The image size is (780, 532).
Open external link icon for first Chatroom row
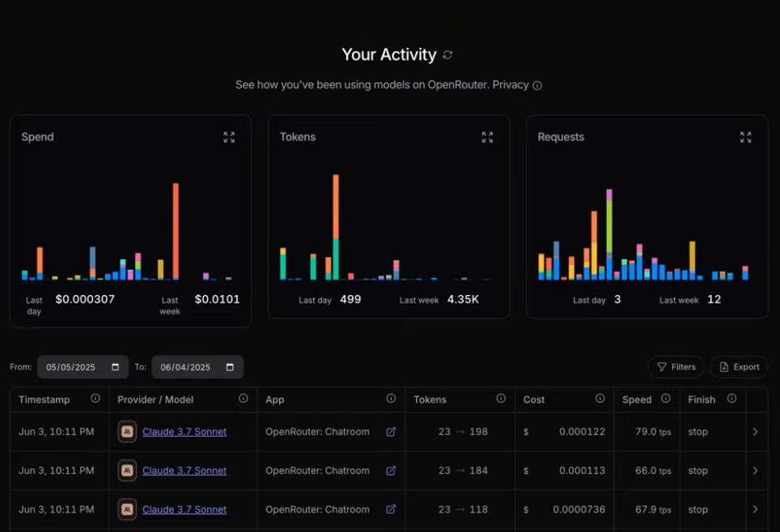click(391, 432)
